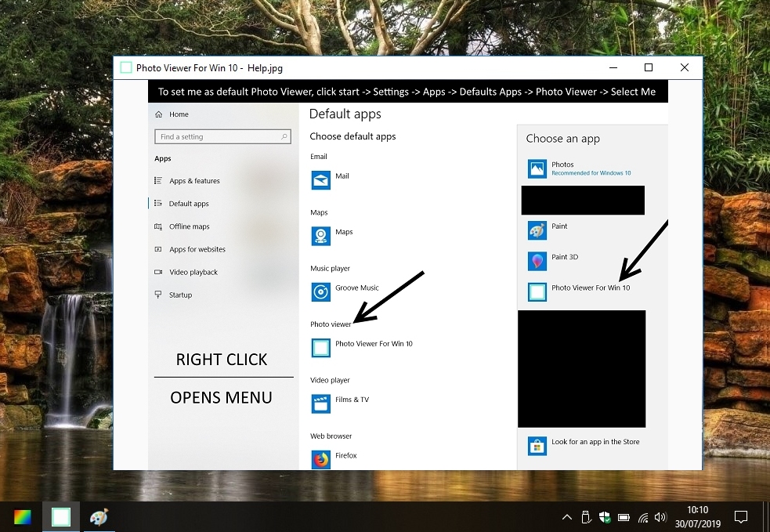Click the Mail default email app icon
Screen dimensions: 770x532
coord(320,179)
